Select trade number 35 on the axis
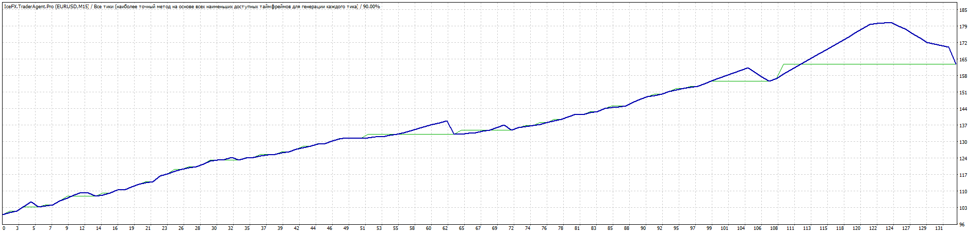Screen dimensions: 980x233 247,228
